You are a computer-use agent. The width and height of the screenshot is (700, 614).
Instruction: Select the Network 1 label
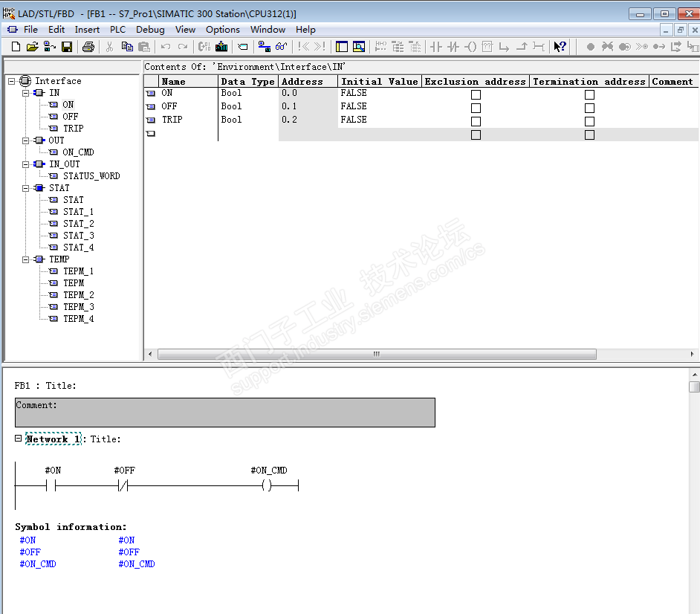(x=53, y=439)
